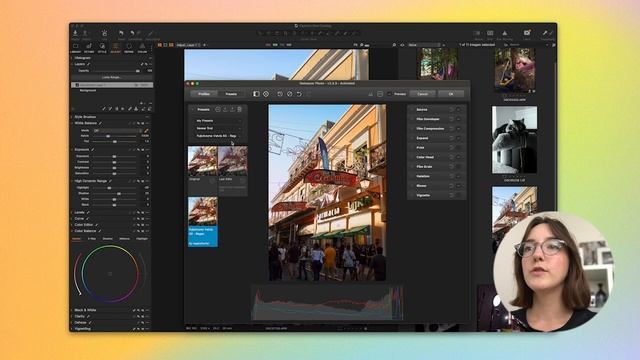Click the Import icon in Capture One toolbar
The height and width of the screenshot is (360, 640).
(76, 33)
